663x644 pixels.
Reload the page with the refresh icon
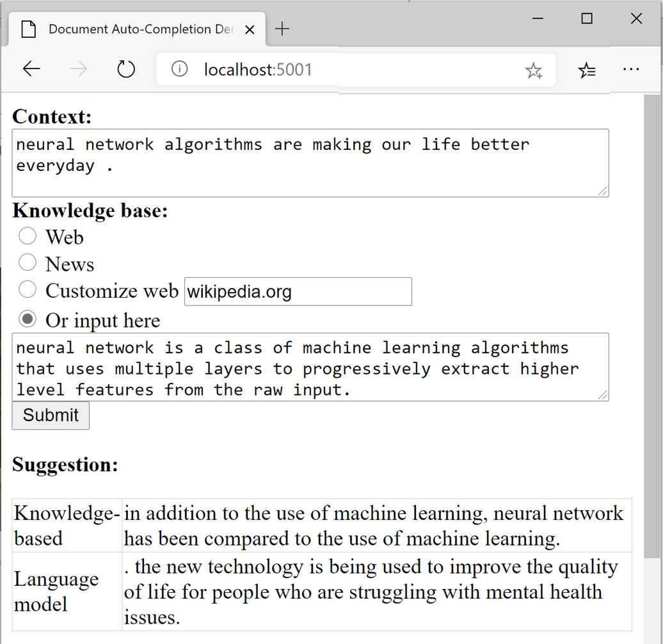[126, 69]
